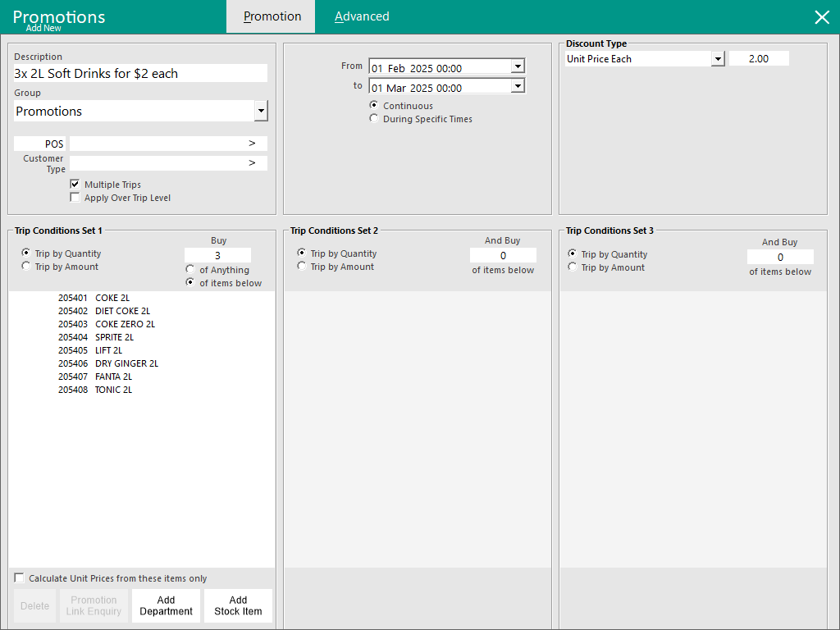
Task: Close the Promotions window with the X icon
Action: pyautogui.click(x=821, y=17)
